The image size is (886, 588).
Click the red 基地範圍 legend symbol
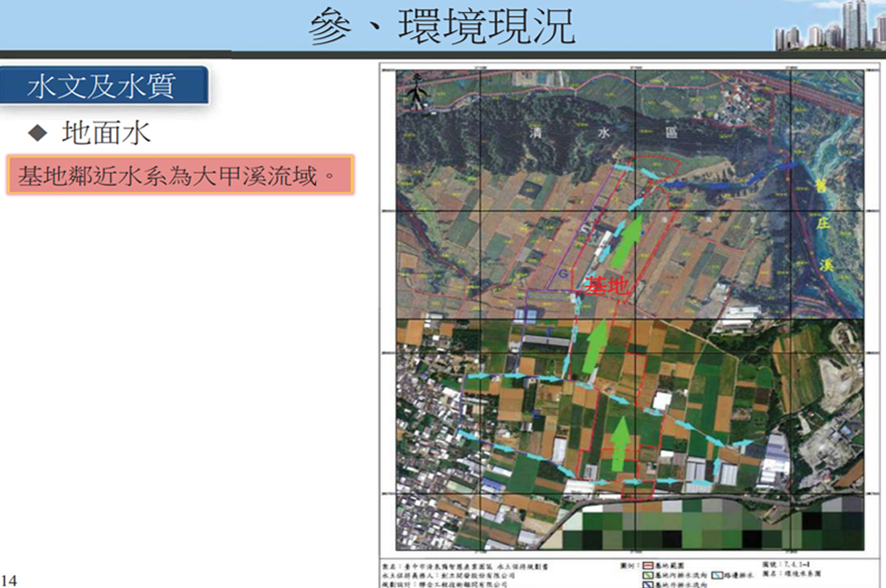(647, 563)
